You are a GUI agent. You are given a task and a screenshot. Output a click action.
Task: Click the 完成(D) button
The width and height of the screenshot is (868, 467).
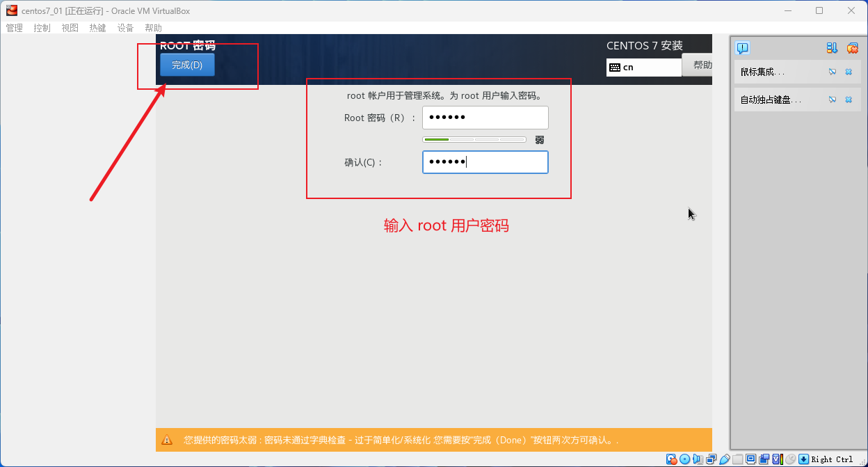pyautogui.click(x=187, y=65)
